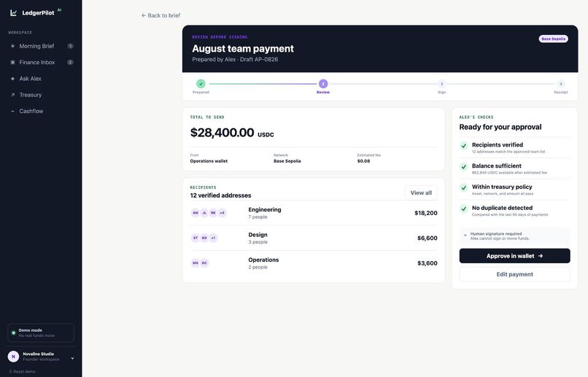This screenshot has width=588, height=377.
Task: Click Within treasury policy check icon
Action: [x=464, y=187]
